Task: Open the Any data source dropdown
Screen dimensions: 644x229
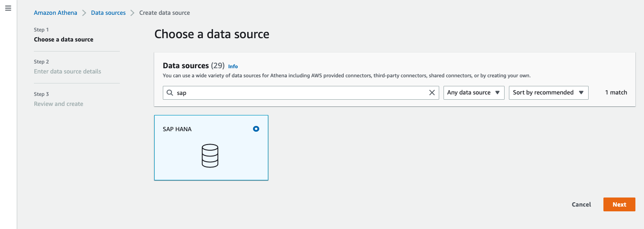Action: coord(474,93)
